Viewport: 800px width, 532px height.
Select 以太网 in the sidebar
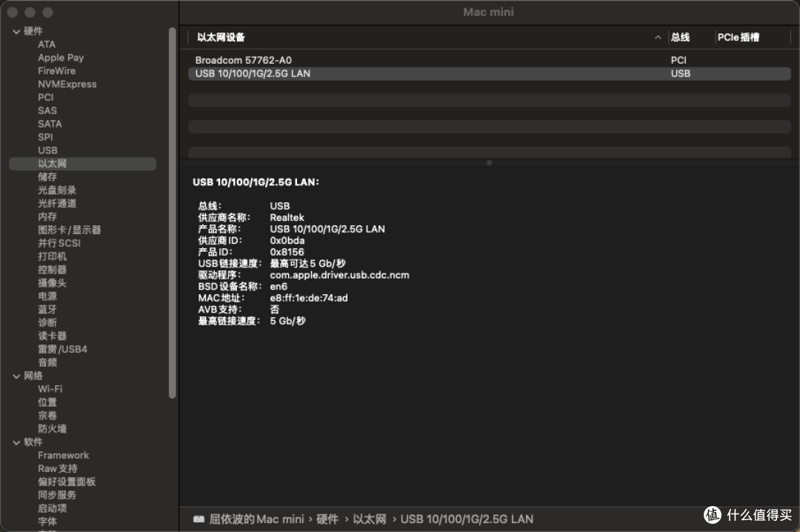click(x=83, y=164)
